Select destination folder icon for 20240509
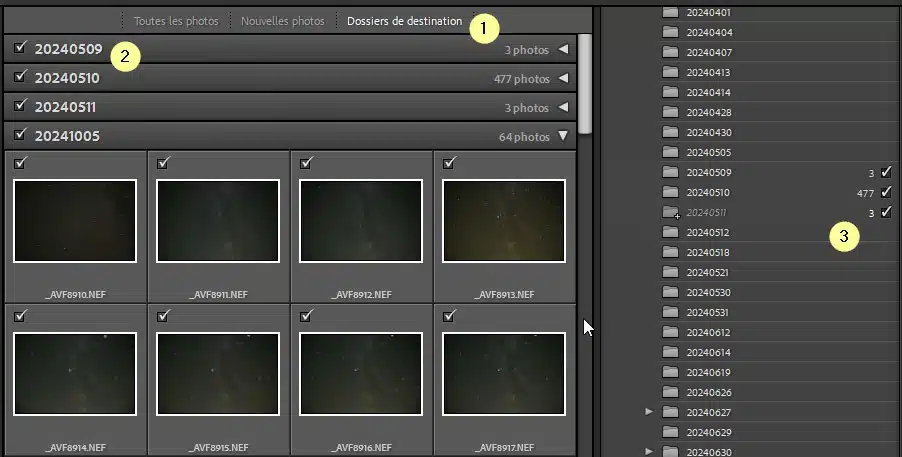Viewport: 902px width, 457px height. (x=670, y=172)
